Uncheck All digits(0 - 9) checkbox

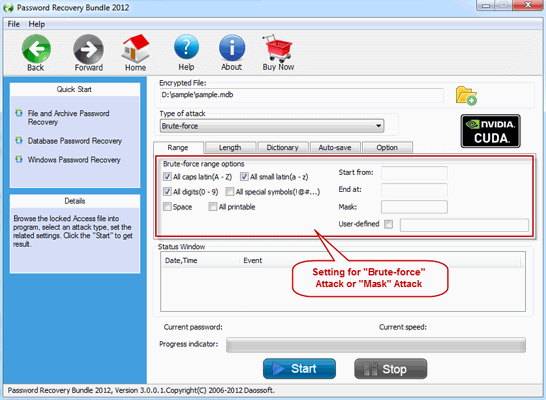[x=167, y=192]
